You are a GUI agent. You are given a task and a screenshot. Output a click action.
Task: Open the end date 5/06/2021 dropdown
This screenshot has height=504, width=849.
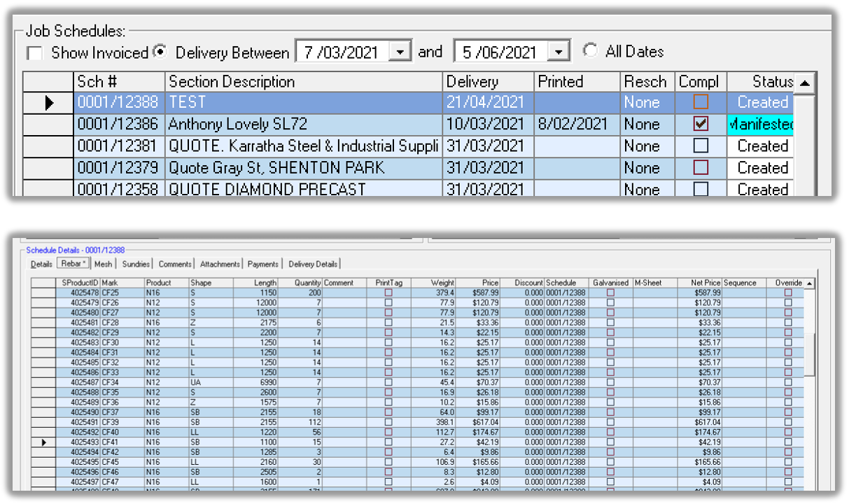[558, 51]
